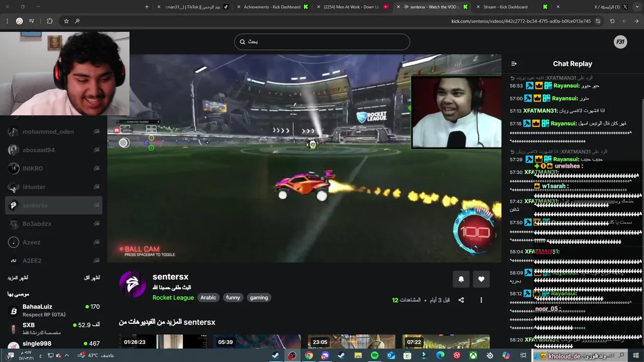The image size is (644, 362).
Task: Open Azeez channel in sidebar
Action: (x=53, y=242)
